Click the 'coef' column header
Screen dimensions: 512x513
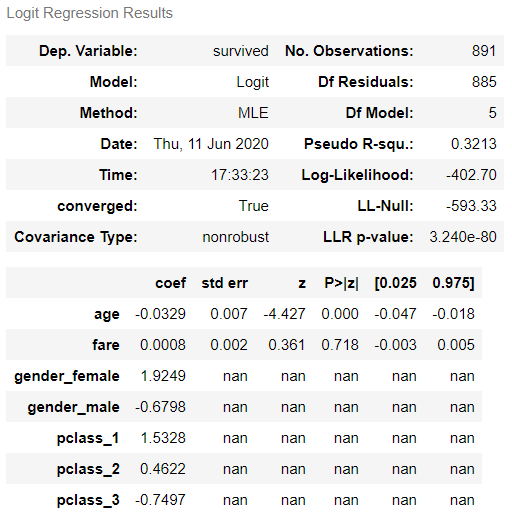(x=171, y=283)
